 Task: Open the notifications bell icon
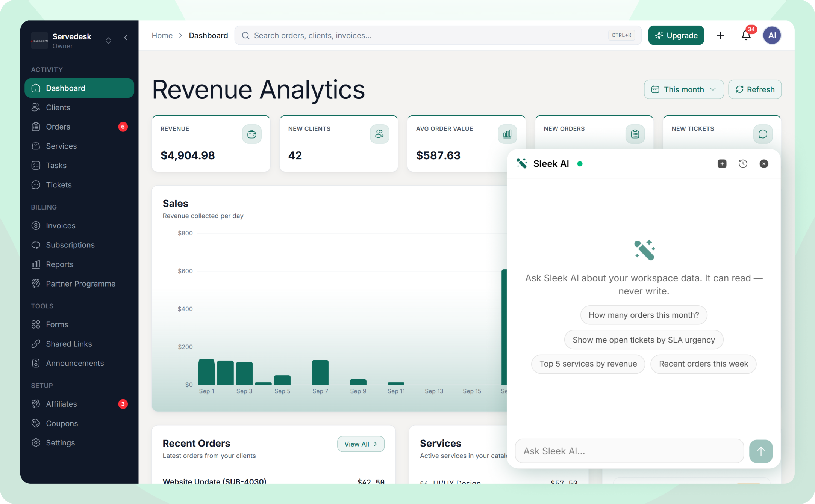point(746,35)
